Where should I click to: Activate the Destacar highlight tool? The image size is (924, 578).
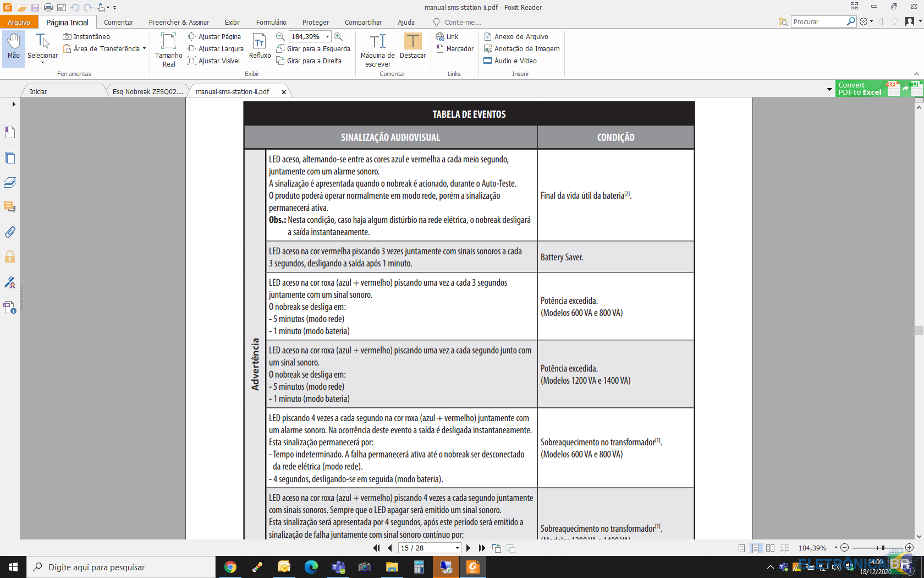tap(413, 46)
